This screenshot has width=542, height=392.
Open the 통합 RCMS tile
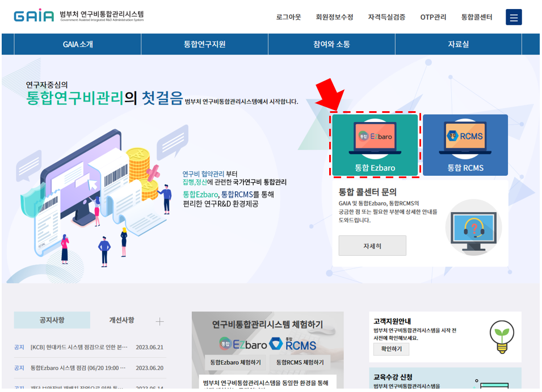(x=465, y=145)
